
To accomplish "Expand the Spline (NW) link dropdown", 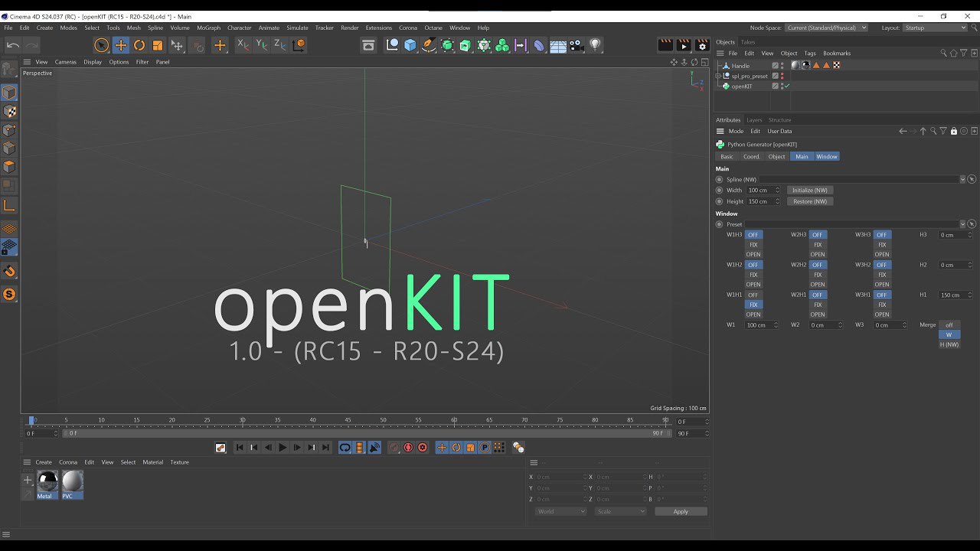I will tap(962, 179).
